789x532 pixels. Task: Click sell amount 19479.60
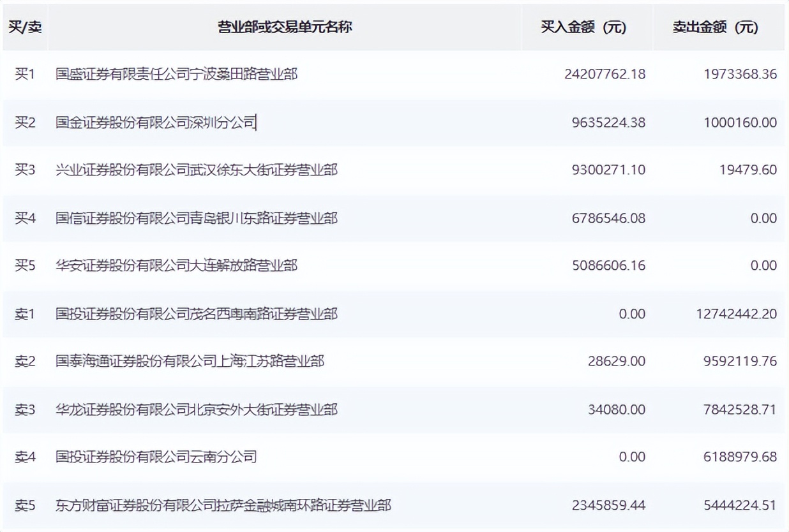tap(748, 170)
